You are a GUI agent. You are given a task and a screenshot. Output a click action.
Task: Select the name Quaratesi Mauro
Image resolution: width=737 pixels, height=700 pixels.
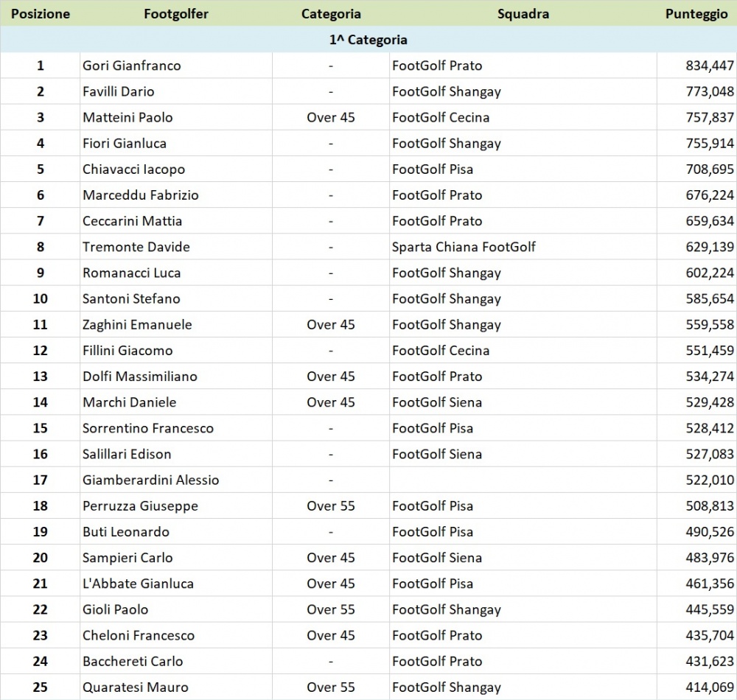point(136,687)
